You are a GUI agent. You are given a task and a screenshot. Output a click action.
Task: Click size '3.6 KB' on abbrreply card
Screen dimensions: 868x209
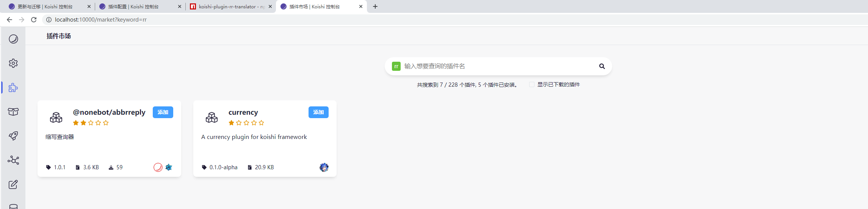point(91,167)
